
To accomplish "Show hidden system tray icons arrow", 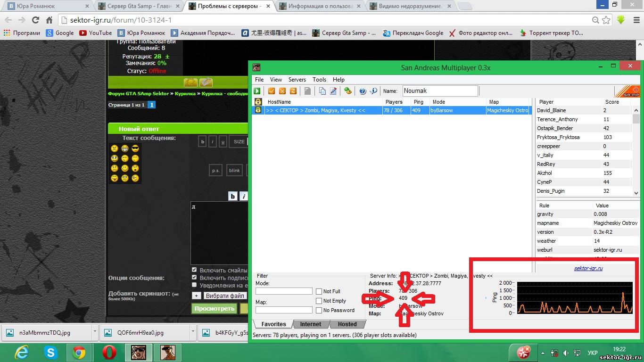I will pos(543,353).
